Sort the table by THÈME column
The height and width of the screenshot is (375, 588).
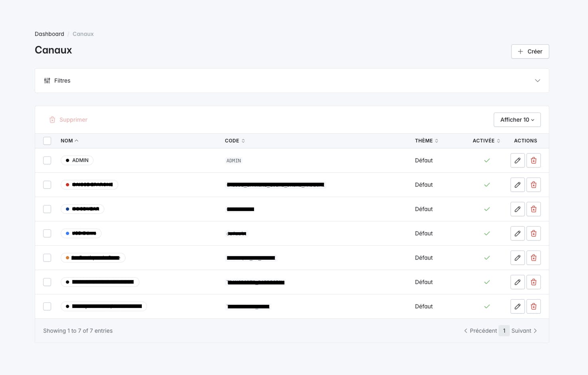tap(427, 141)
